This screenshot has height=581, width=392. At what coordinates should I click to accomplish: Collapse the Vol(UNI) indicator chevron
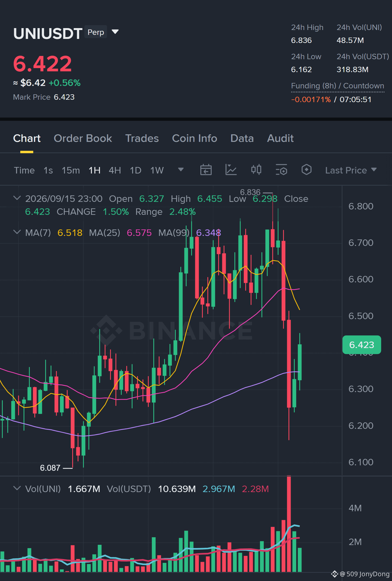point(17,488)
